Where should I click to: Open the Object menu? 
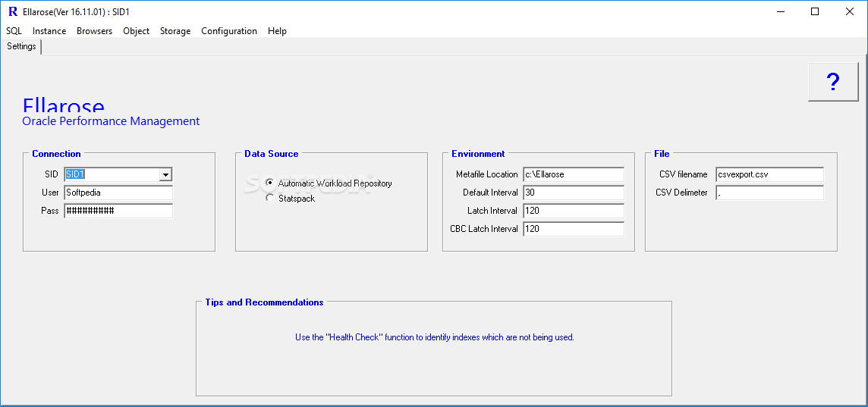[x=136, y=31]
